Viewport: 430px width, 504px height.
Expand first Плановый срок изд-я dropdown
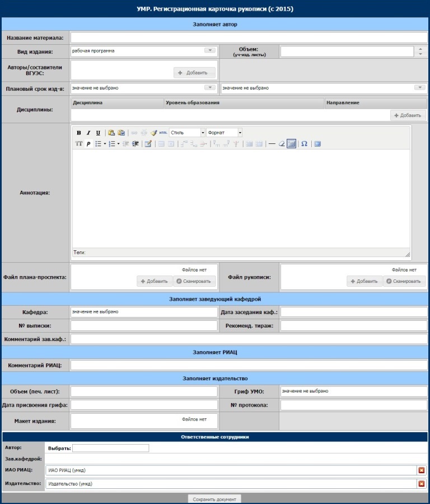pos(210,88)
